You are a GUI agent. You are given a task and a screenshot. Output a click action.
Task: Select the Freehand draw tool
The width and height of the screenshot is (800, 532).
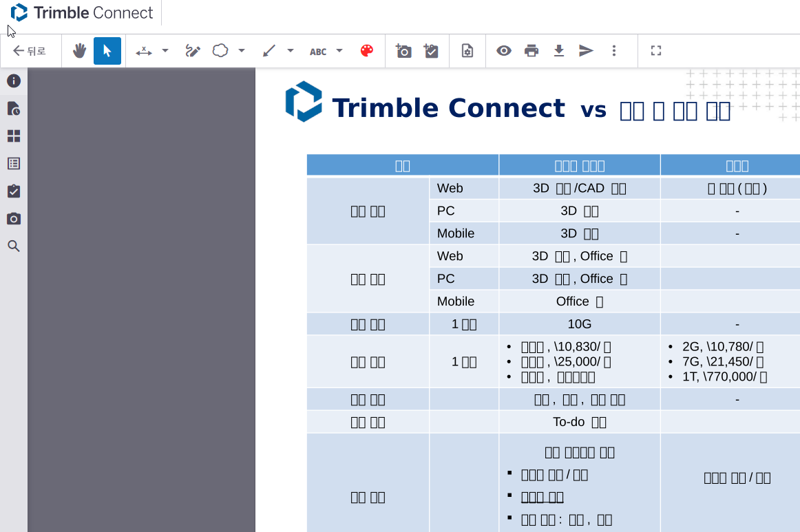192,51
